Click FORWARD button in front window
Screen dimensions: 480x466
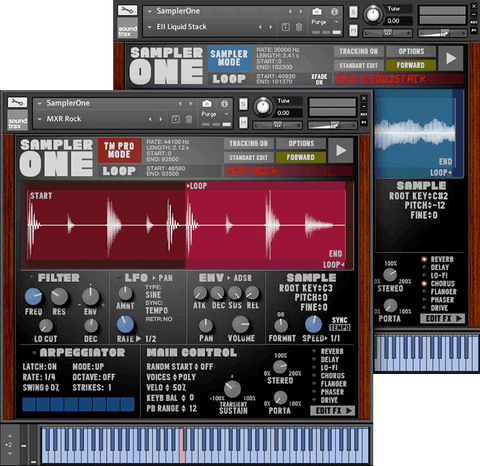pyautogui.click(x=301, y=157)
